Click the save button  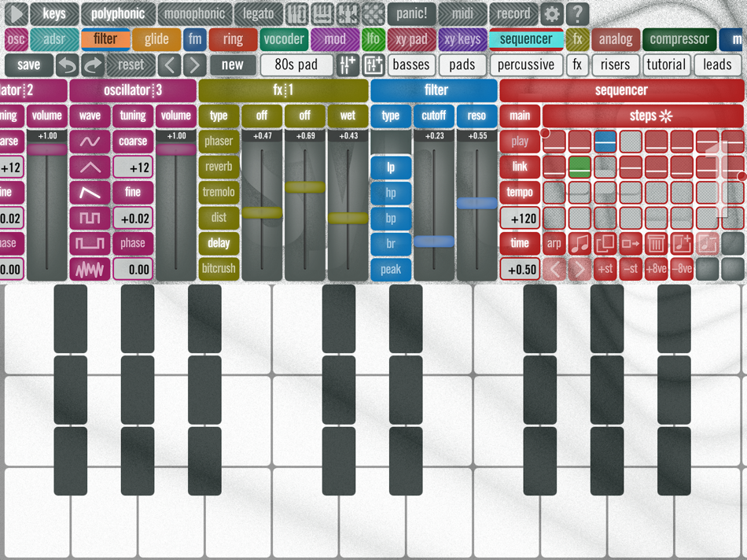click(28, 64)
